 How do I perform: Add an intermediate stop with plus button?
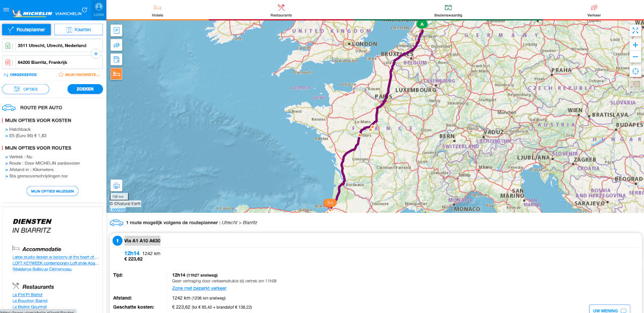(96, 54)
